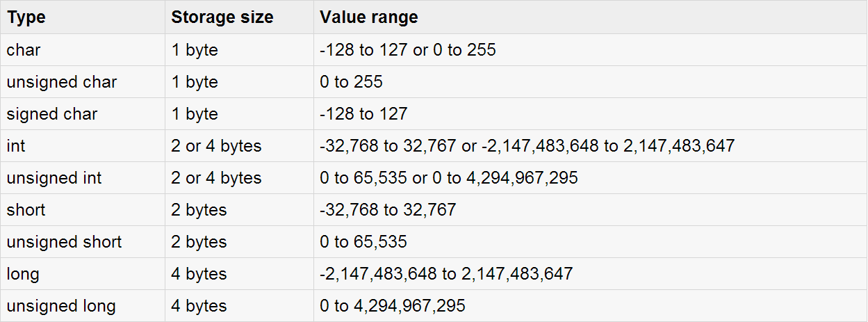The width and height of the screenshot is (868, 322).
Task: Select the 2 or 4 bytes cell for int
Action: (216, 146)
